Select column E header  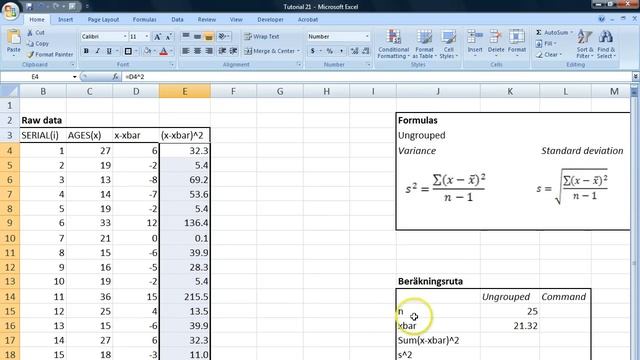(184, 91)
